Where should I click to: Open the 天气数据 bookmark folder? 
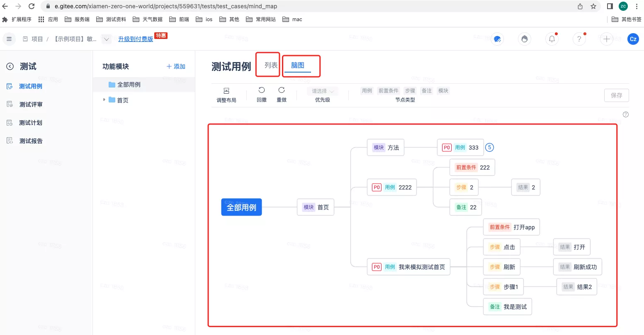148,19
